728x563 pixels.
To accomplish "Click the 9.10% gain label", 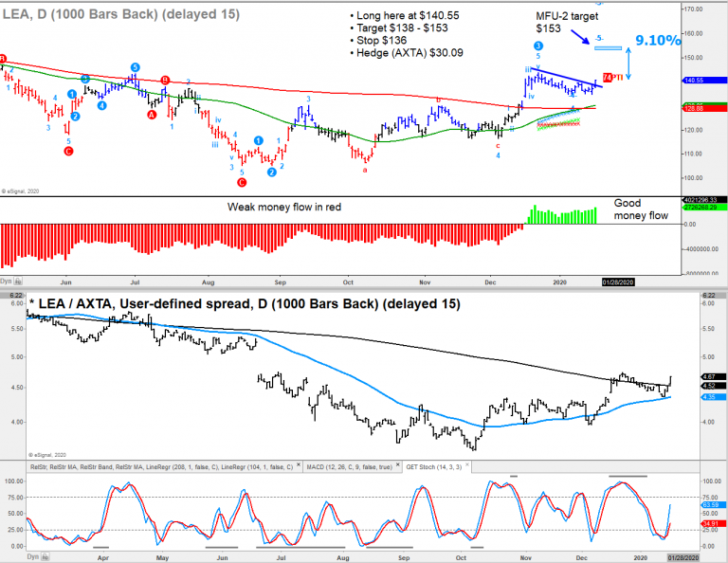I will point(658,41).
